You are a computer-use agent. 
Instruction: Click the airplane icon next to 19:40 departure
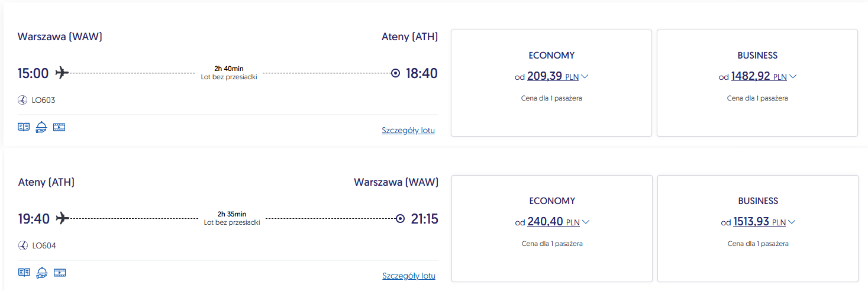pyautogui.click(x=62, y=218)
